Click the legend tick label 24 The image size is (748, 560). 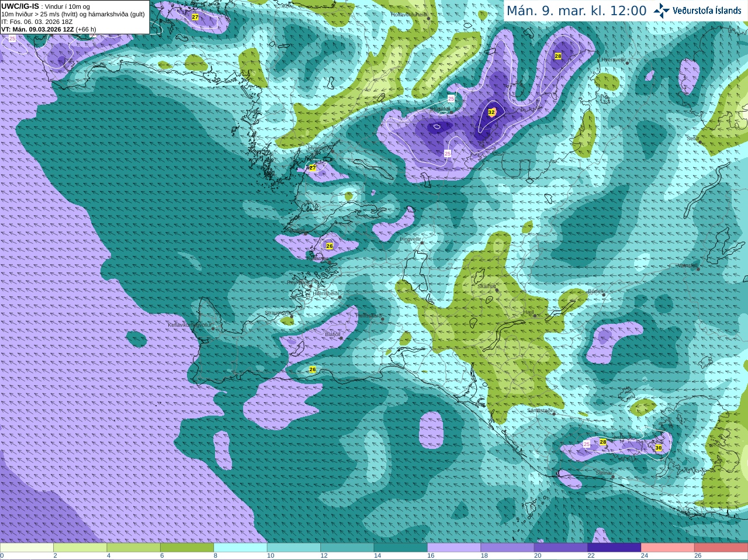[x=645, y=556]
